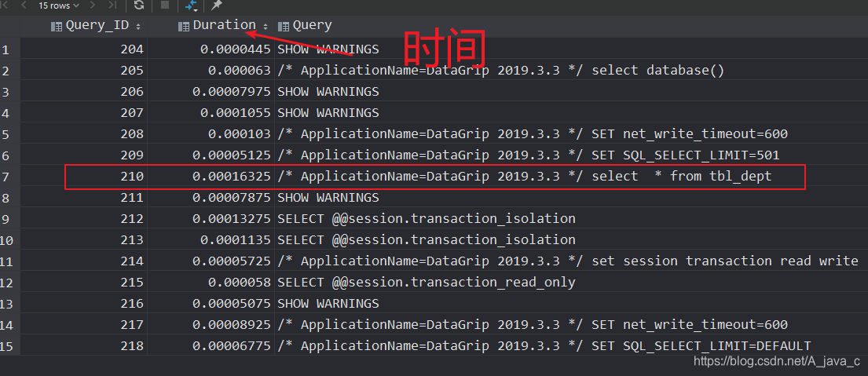This screenshot has width=868, height=376.
Task: Jump to the last page of results
Action: click(112, 5)
